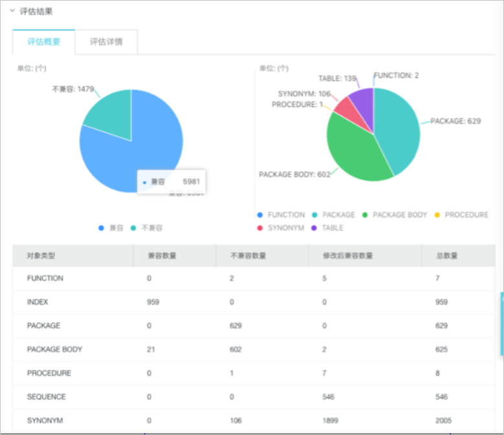Click the 不兼容: 1479 chart label
Viewport: 504px width, 435px height.
click(73, 89)
